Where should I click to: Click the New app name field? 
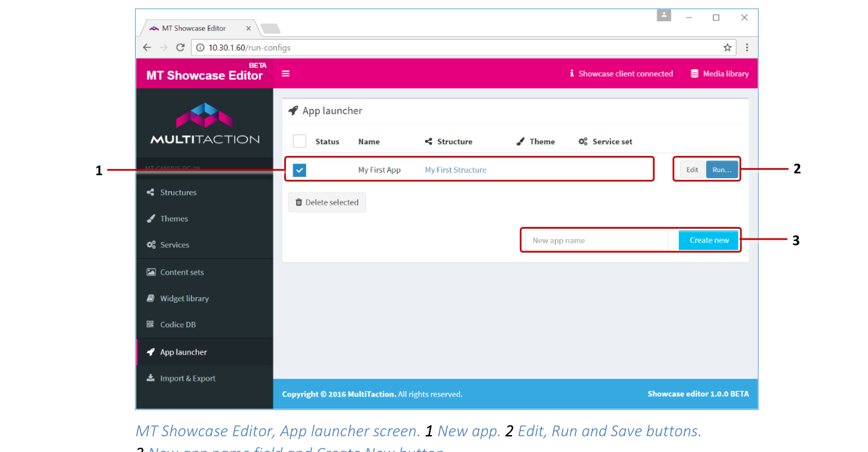coord(595,240)
